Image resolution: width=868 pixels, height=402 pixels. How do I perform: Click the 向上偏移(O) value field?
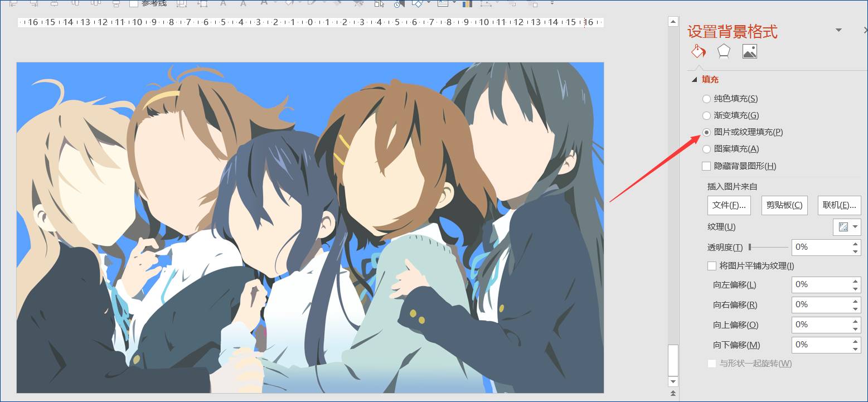(x=821, y=324)
